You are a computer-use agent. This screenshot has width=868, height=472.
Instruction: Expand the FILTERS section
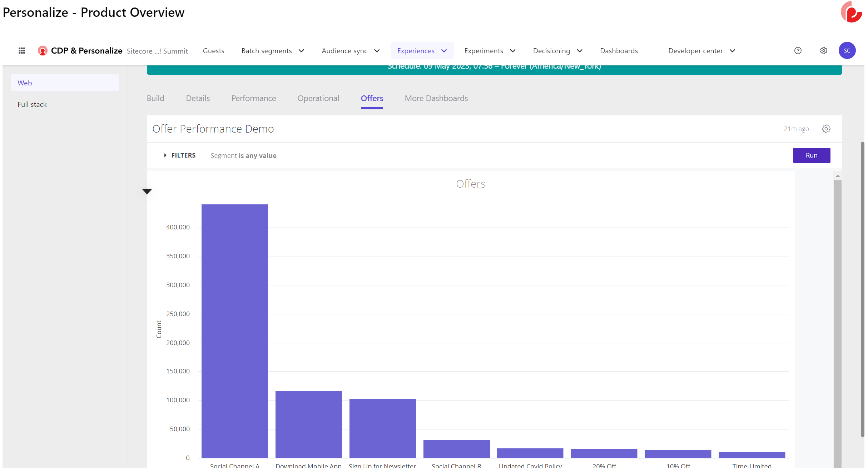tap(180, 155)
